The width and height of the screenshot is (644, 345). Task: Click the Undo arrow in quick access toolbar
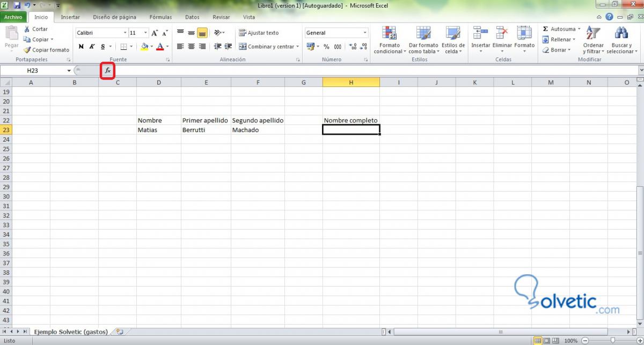(x=27, y=5)
